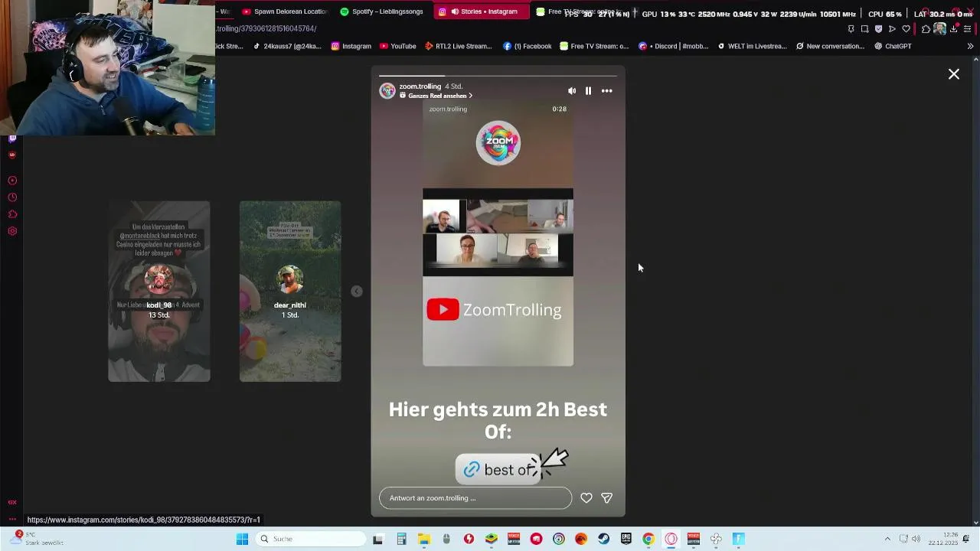Open browser profile avatar in toolbar
This screenshot has width=980, height=551.
(x=940, y=29)
